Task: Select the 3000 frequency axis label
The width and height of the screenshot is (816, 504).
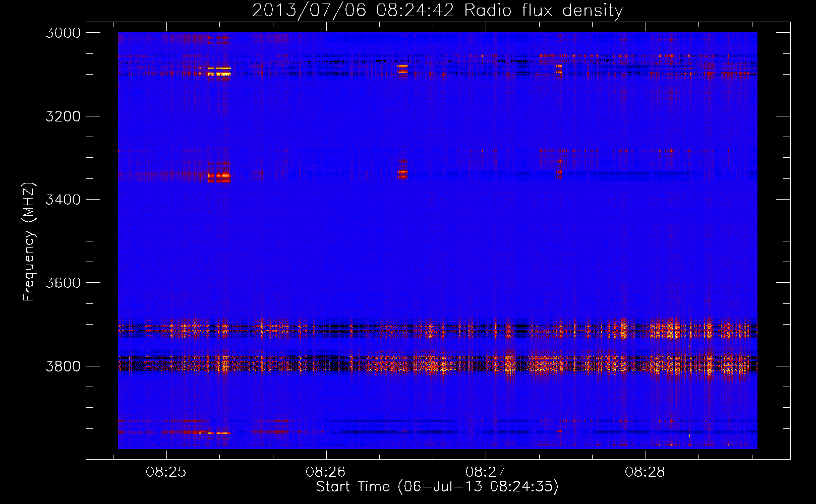Action: [x=63, y=33]
